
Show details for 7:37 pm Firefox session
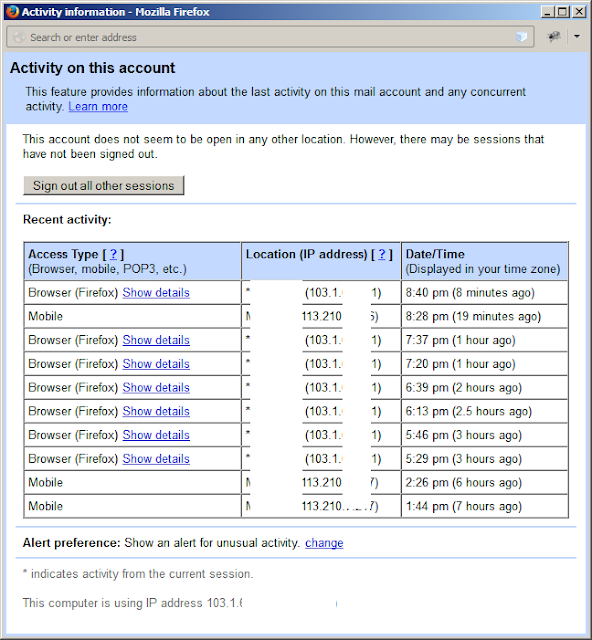(x=156, y=340)
